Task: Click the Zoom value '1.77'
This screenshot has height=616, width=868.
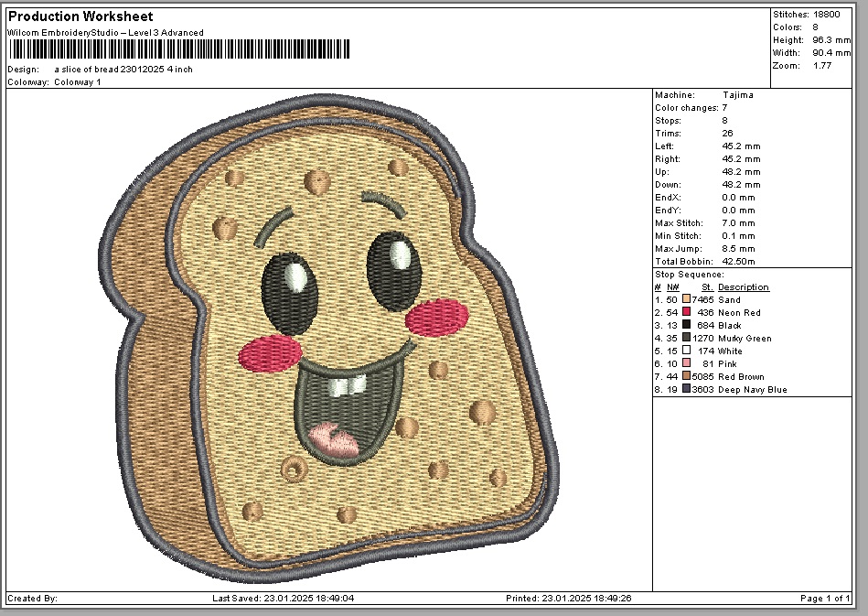Action: [x=822, y=65]
